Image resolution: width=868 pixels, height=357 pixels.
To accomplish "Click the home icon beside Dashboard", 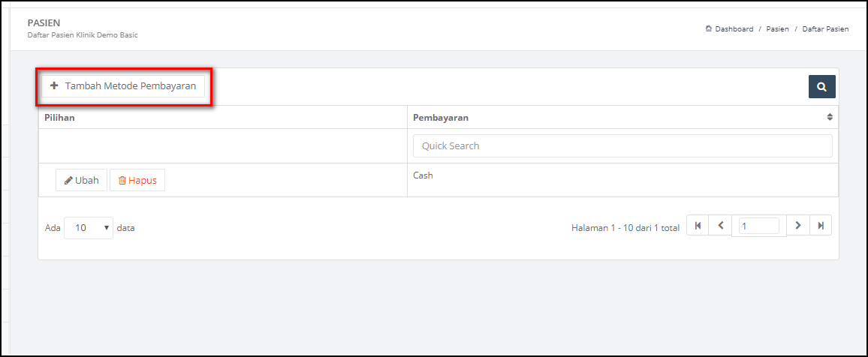I will pos(709,28).
